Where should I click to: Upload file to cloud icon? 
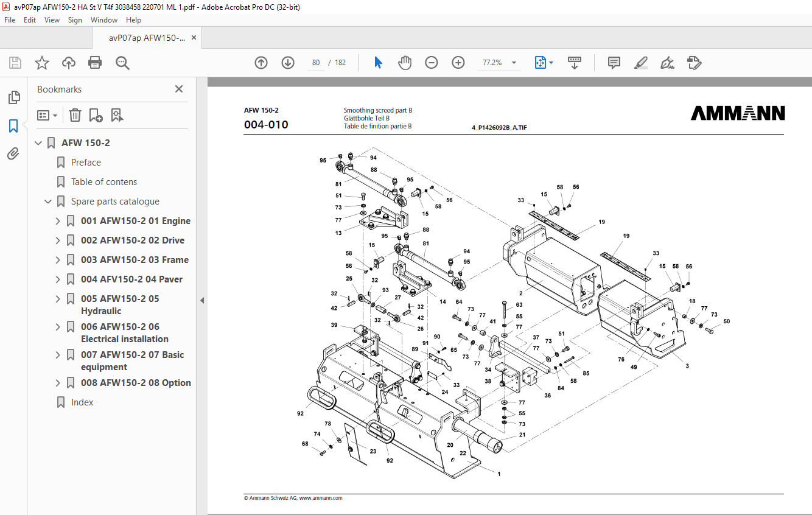point(69,63)
